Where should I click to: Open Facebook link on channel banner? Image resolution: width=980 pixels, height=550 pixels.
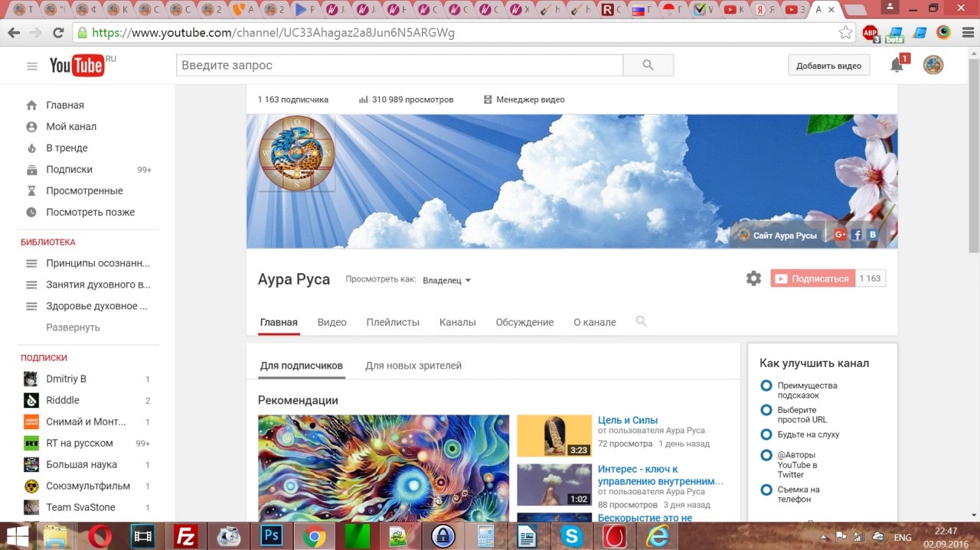pyautogui.click(x=857, y=235)
